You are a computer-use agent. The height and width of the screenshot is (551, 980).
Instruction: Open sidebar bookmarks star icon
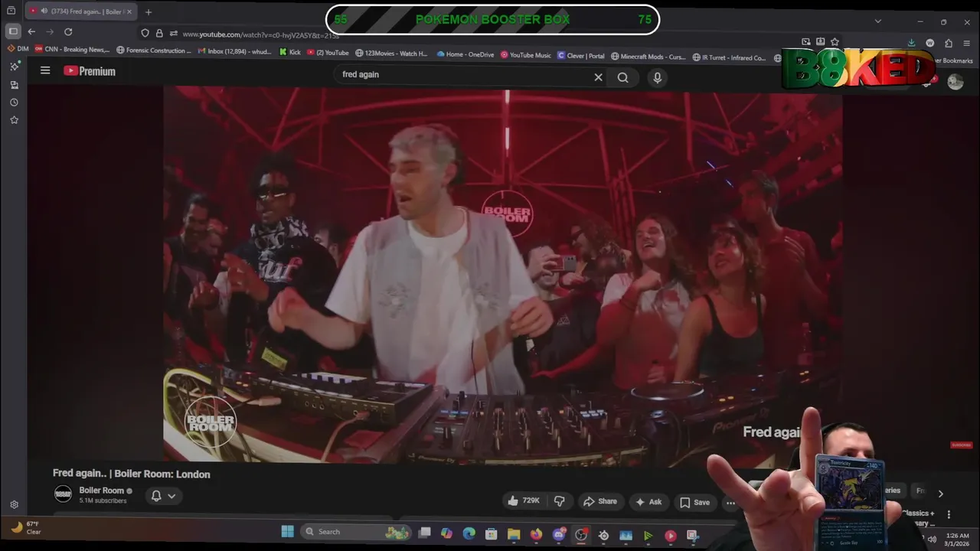click(14, 120)
